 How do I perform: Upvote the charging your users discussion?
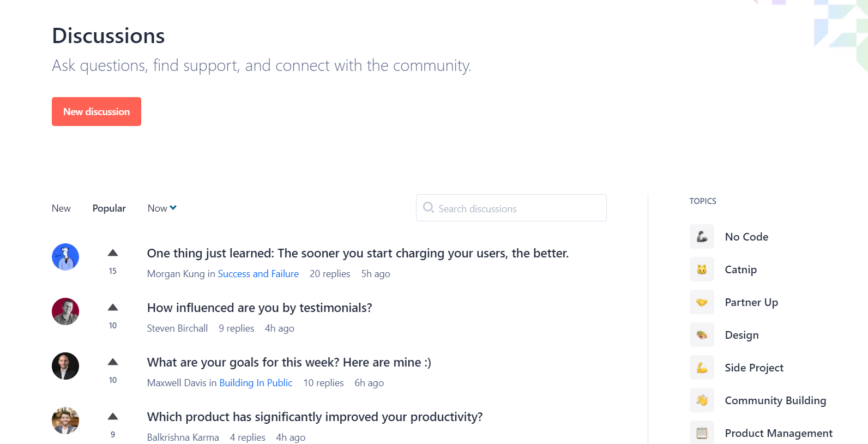pos(113,253)
